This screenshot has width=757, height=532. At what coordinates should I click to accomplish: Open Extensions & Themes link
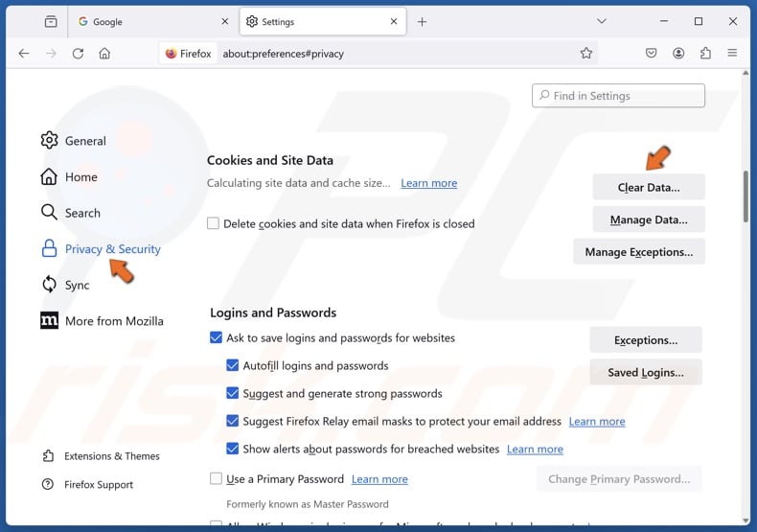click(x=101, y=456)
